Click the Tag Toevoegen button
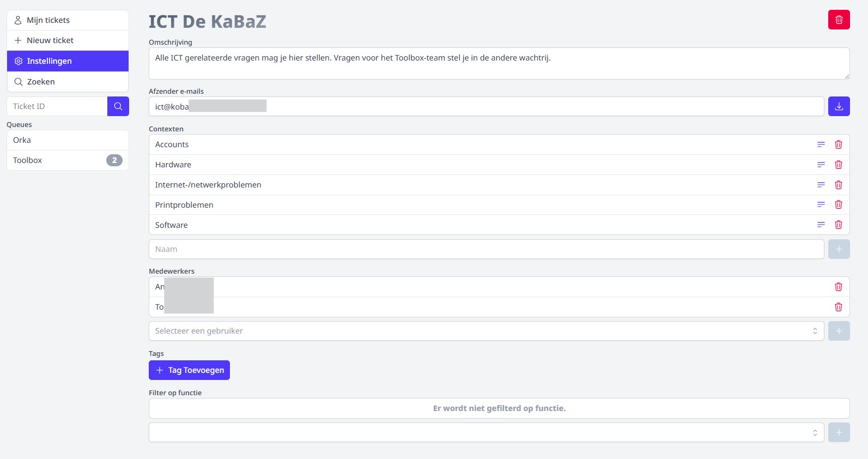 [x=189, y=370]
